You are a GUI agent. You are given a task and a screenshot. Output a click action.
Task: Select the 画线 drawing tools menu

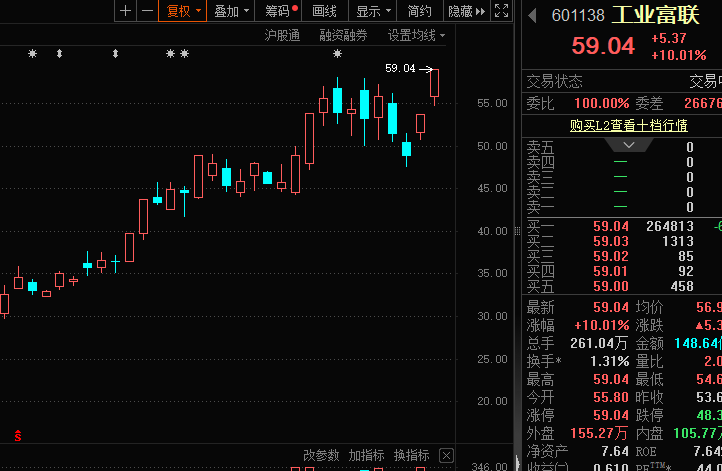pos(324,11)
